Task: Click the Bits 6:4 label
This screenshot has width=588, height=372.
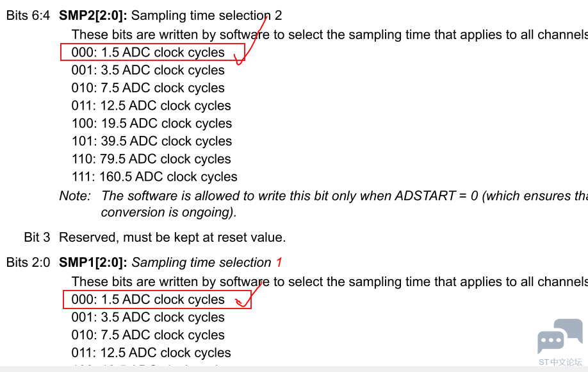Action: click(x=28, y=15)
